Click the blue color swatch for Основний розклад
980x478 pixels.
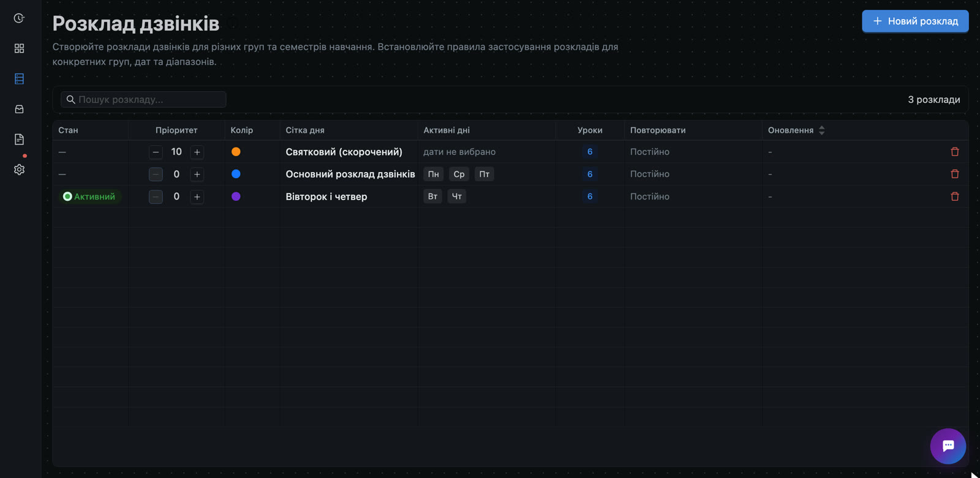[x=236, y=174]
